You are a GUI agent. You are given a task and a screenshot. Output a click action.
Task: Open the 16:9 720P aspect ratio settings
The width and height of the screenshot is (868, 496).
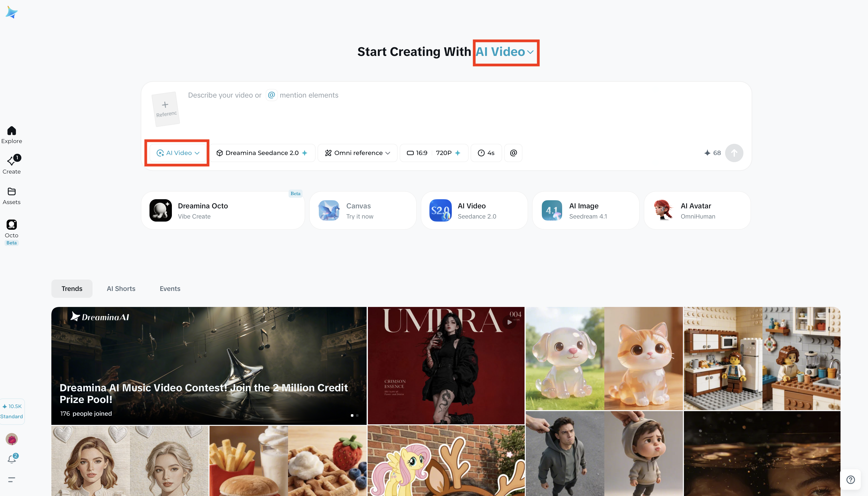coord(434,153)
